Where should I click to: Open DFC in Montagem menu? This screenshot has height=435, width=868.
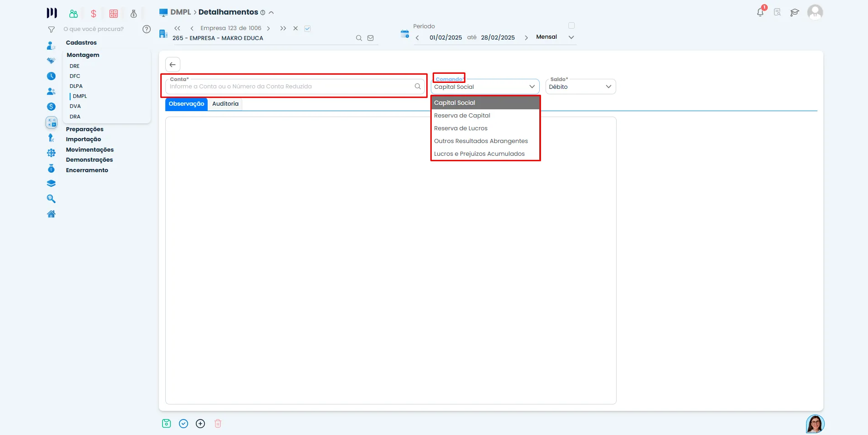coord(75,76)
